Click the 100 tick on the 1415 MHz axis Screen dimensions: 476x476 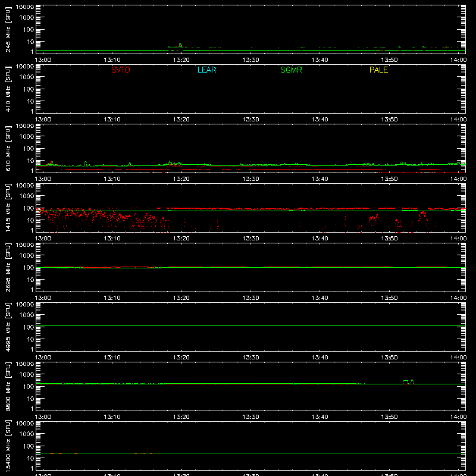[x=29, y=208]
